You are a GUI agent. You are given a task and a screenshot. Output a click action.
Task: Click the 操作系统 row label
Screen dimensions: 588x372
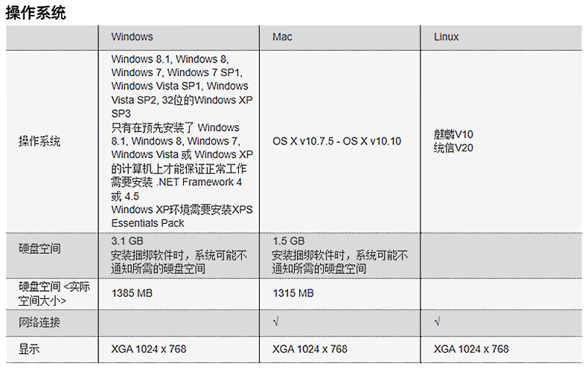pos(39,141)
